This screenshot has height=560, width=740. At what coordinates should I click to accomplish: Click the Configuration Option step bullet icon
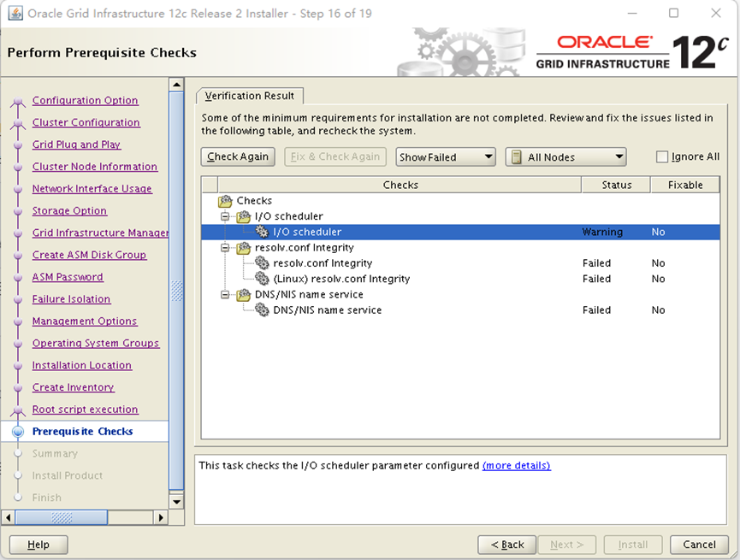(x=18, y=101)
